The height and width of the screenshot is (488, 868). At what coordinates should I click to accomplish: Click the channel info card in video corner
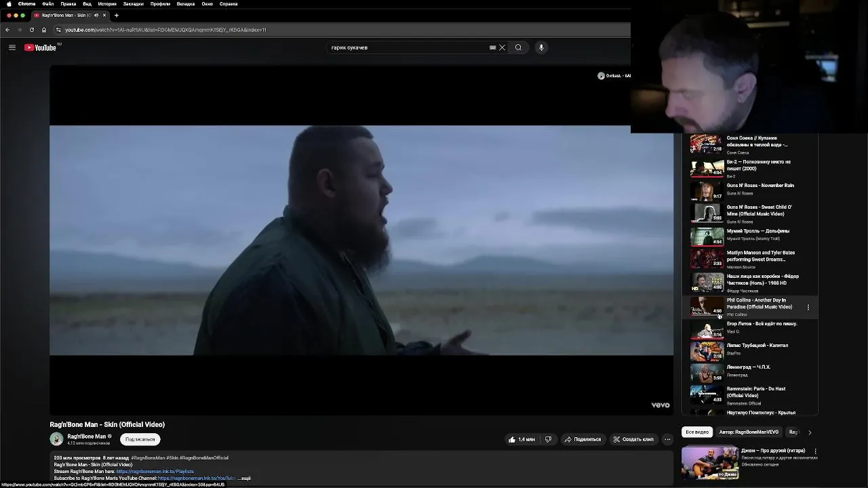(614, 76)
